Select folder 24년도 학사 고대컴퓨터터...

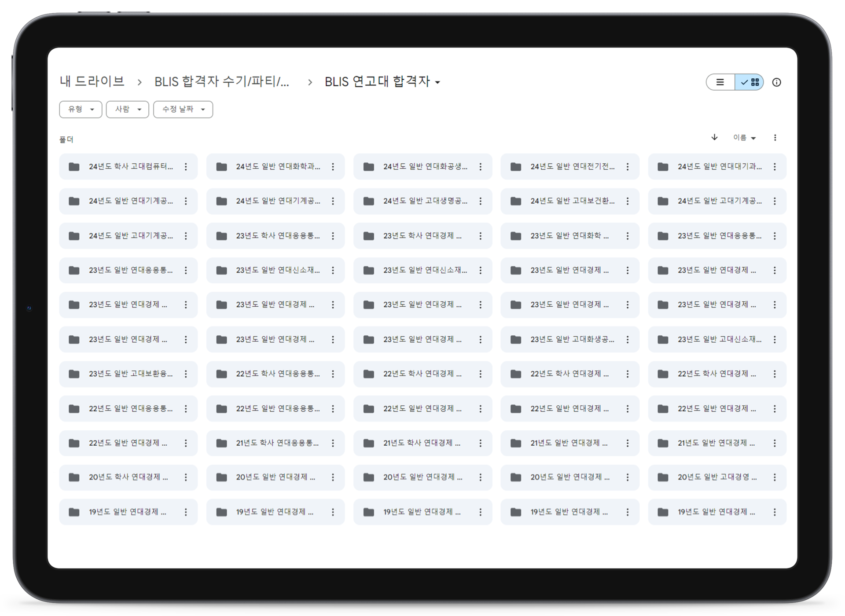coord(129,167)
